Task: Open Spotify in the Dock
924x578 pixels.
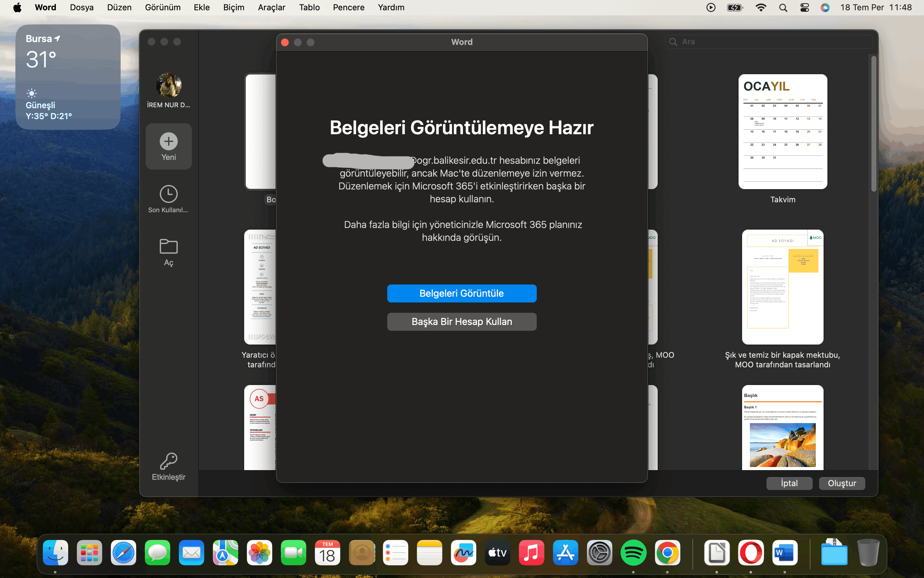Action: coord(633,552)
